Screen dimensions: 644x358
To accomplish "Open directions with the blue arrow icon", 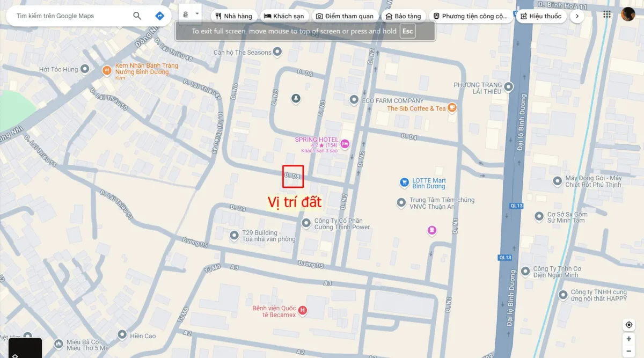I will (x=159, y=16).
